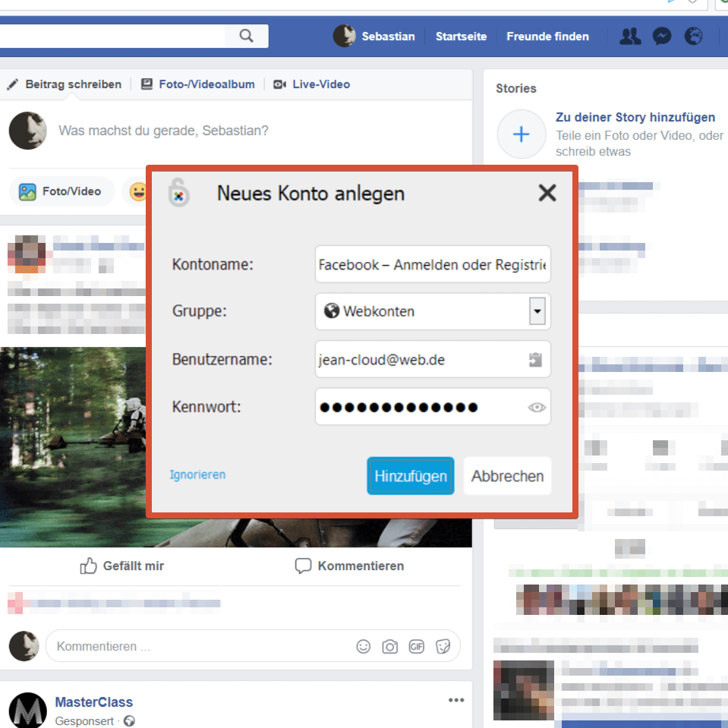The width and height of the screenshot is (728, 728).
Task: Open MasterClass post options menu dots
Action: coord(456,700)
